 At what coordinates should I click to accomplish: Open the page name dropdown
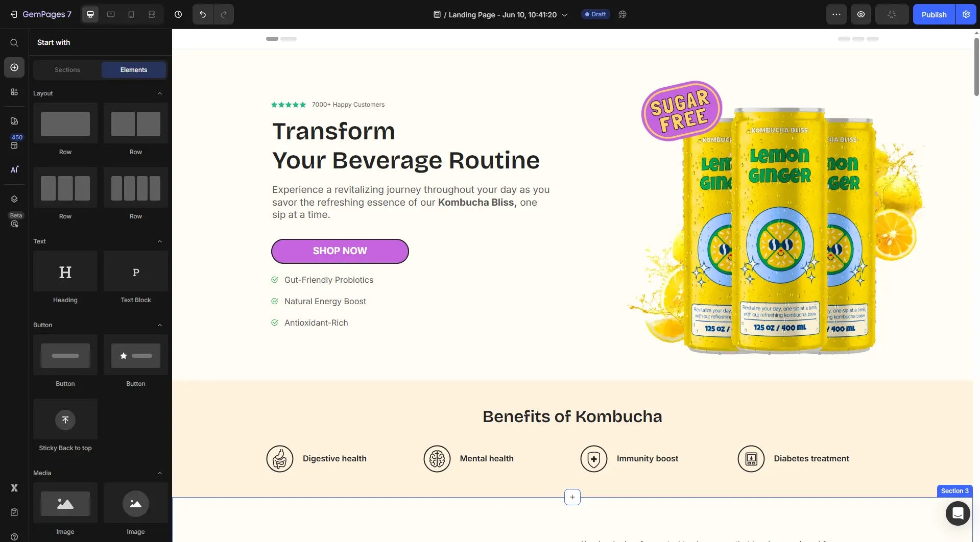[x=500, y=15]
